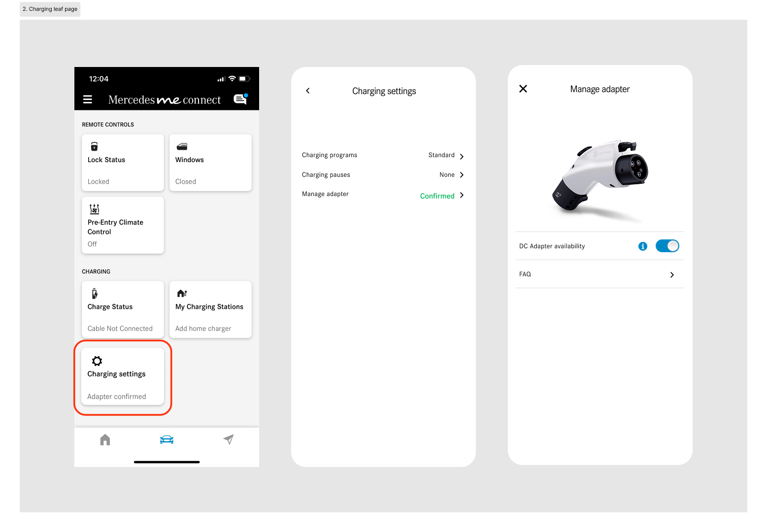Click the Wi-Fi status icon

tap(232, 79)
